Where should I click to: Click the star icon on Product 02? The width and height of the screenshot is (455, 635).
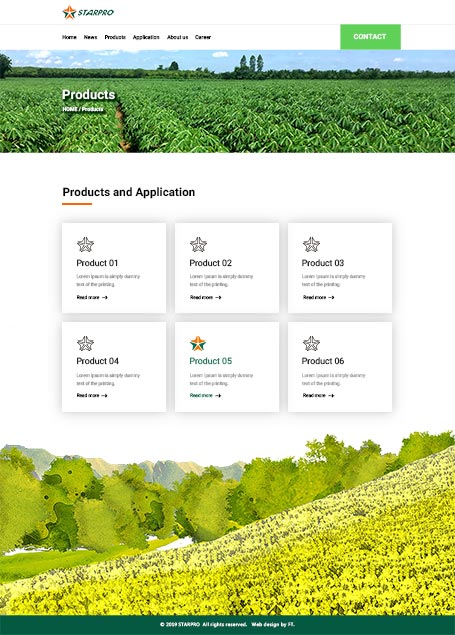(198, 245)
